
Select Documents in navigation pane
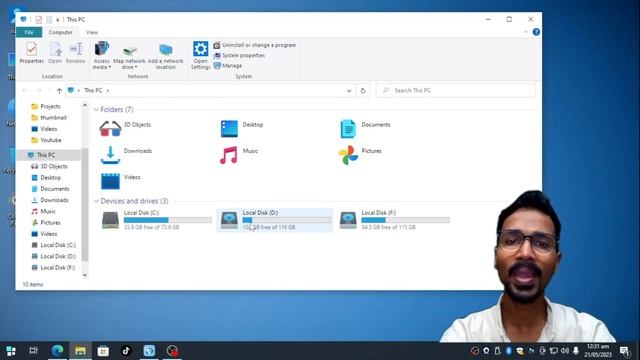55,189
